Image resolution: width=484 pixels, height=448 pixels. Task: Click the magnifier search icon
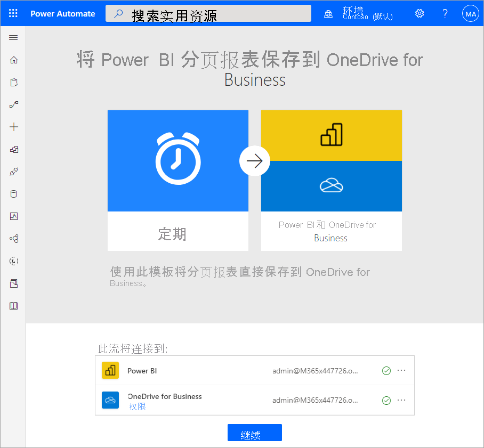pyautogui.click(x=118, y=13)
